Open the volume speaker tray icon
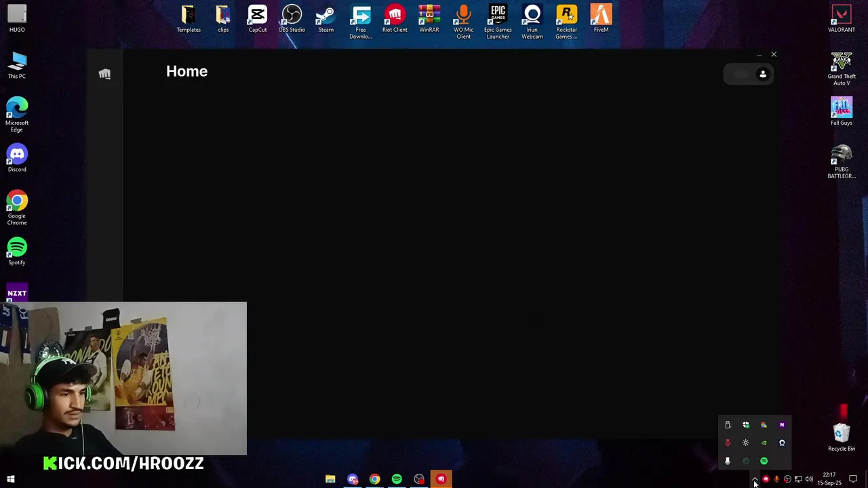This screenshot has height=488, width=868. 809,479
